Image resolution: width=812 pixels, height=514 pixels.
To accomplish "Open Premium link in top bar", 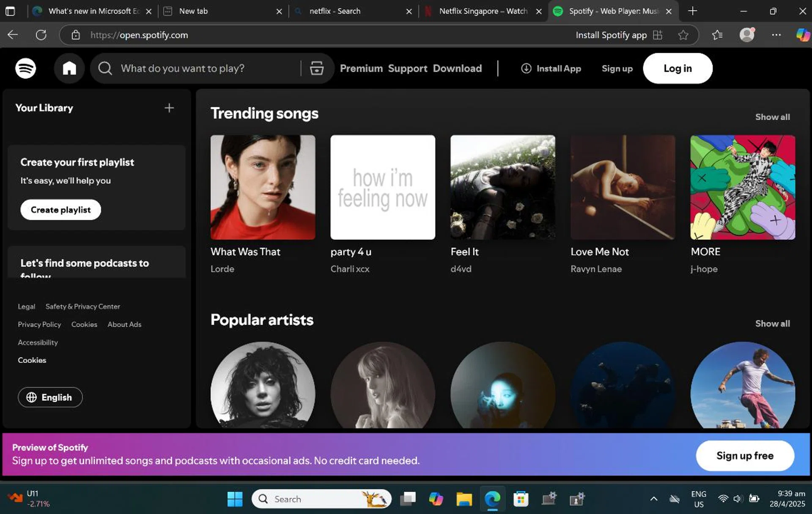I will 361,68.
